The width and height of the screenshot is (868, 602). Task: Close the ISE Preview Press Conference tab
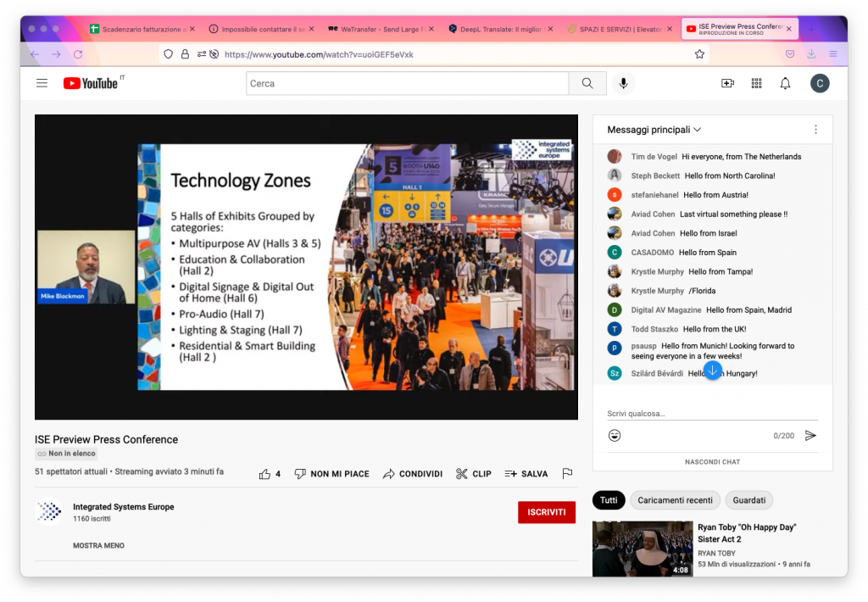[x=789, y=29]
